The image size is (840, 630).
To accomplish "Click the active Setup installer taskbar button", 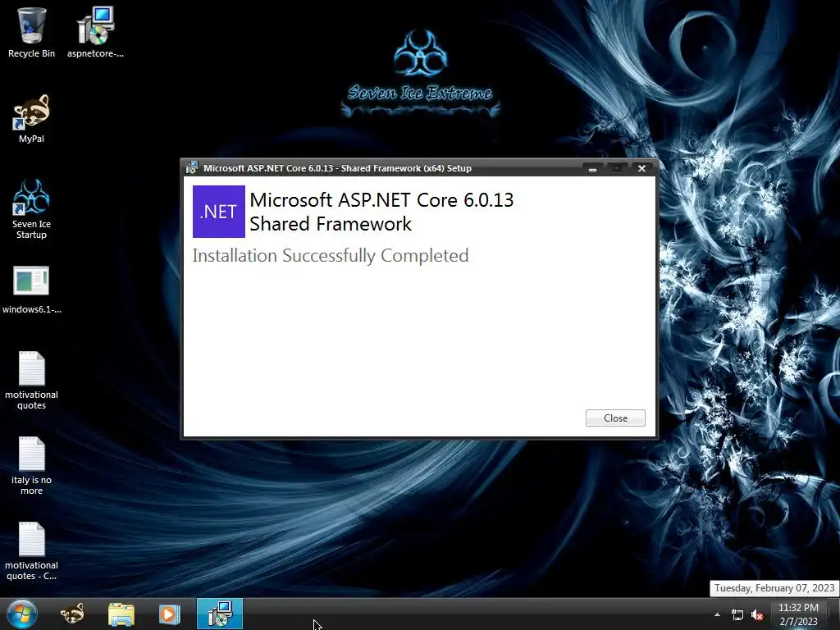I will pyautogui.click(x=220, y=614).
